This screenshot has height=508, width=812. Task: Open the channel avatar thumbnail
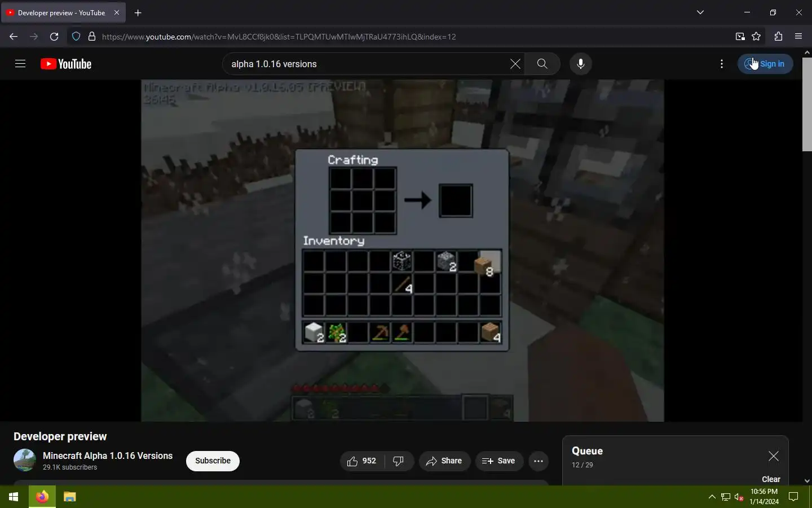(25, 460)
